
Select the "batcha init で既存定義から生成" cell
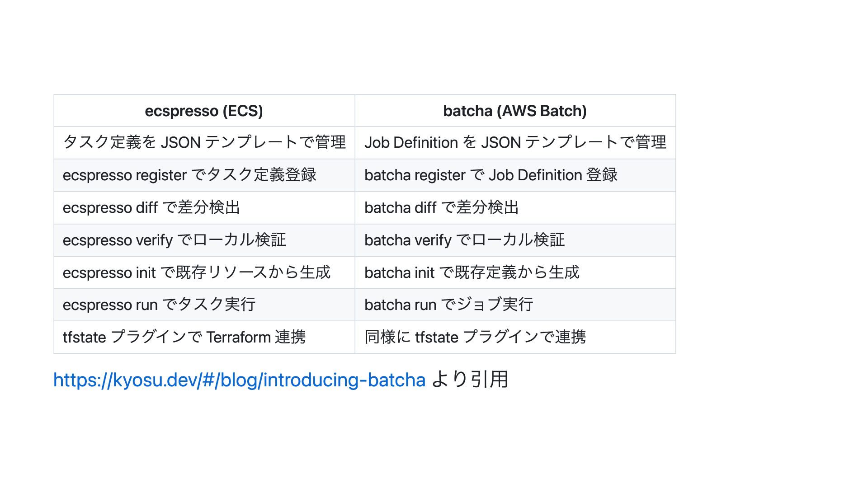472,272
